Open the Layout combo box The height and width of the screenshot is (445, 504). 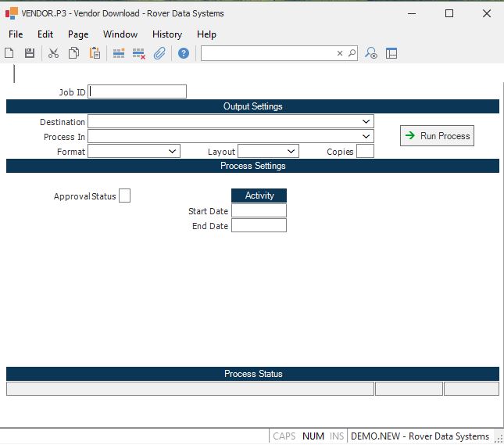(291, 151)
